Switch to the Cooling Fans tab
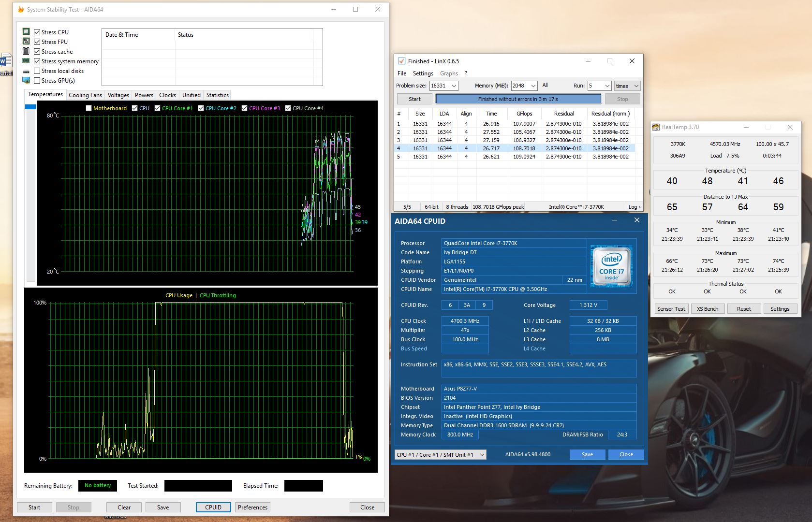This screenshot has height=522, width=812. (85, 95)
